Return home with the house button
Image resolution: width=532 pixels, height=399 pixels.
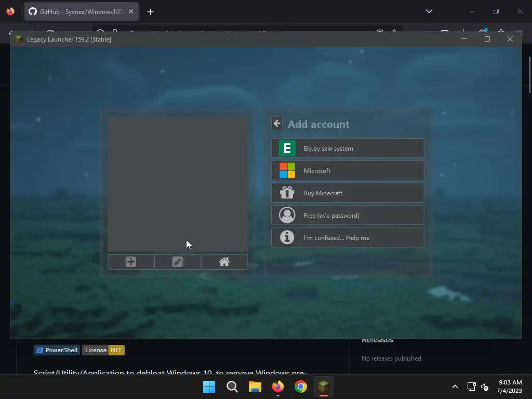224,262
